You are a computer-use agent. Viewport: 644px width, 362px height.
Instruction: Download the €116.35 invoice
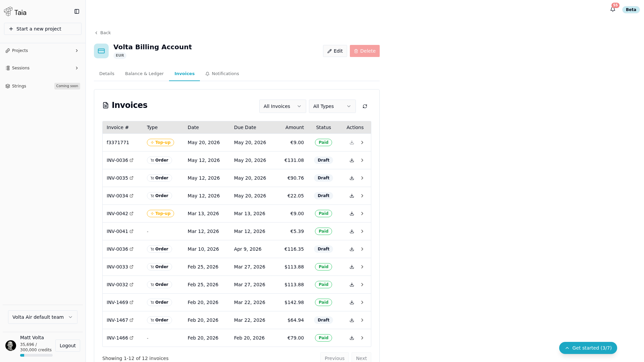tap(352, 249)
